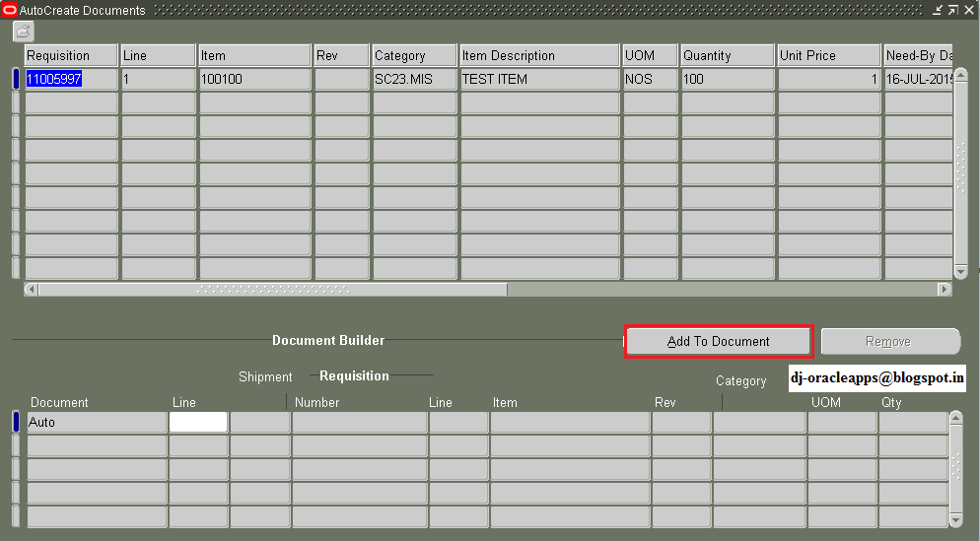
Task: Click the Category column header in upper grid
Action: (414, 55)
